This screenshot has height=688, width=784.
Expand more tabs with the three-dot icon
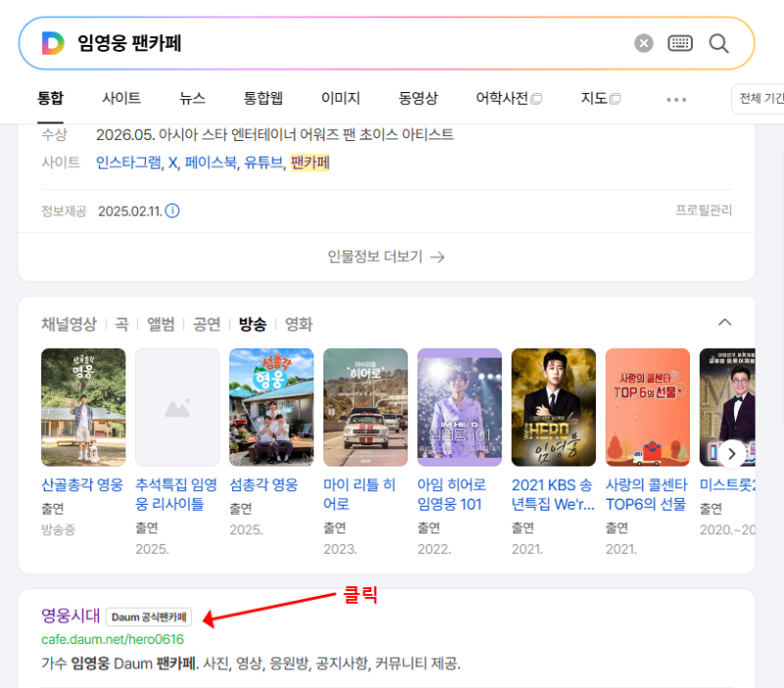tap(676, 100)
